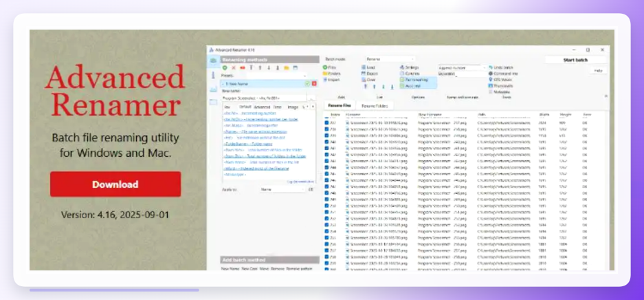The height and width of the screenshot is (300, 644).
Task: Move method to bottom in Renaming methods toolbar
Action: [278, 67]
